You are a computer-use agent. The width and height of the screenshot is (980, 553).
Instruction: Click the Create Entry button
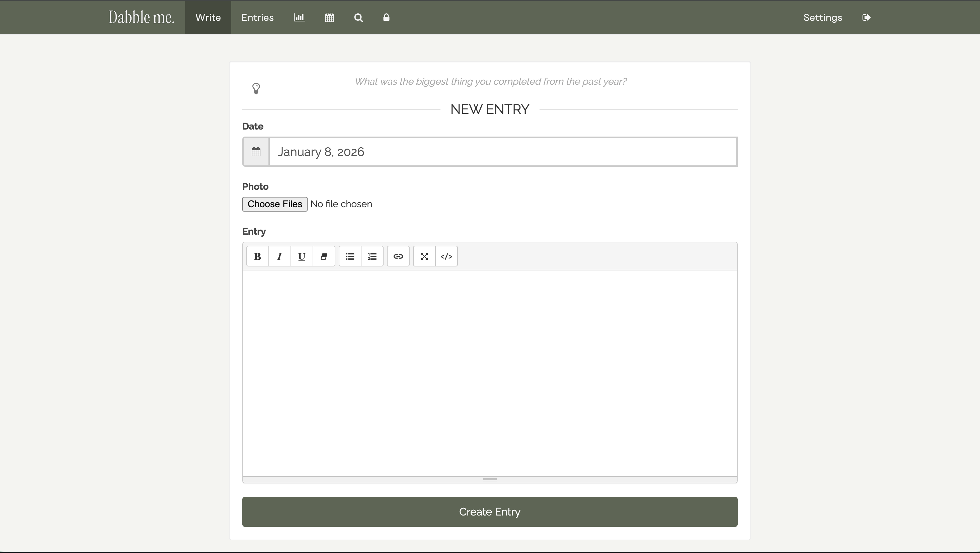point(490,512)
